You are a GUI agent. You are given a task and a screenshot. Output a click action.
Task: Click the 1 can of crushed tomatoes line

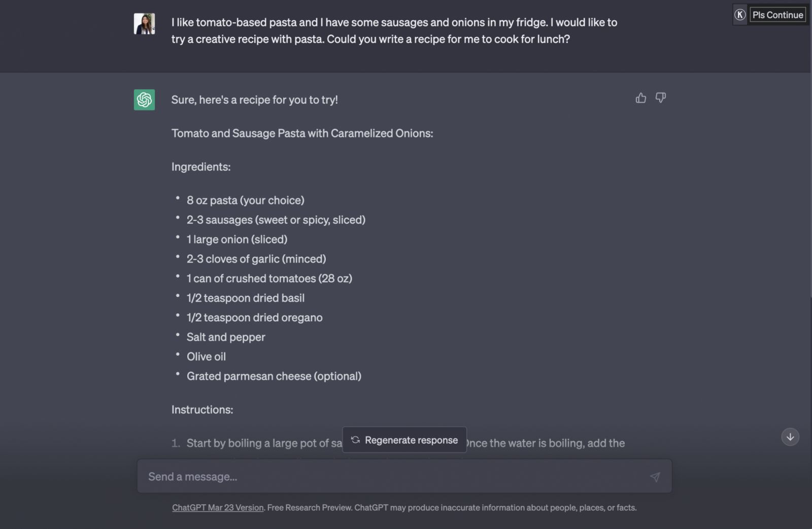(x=269, y=278)
